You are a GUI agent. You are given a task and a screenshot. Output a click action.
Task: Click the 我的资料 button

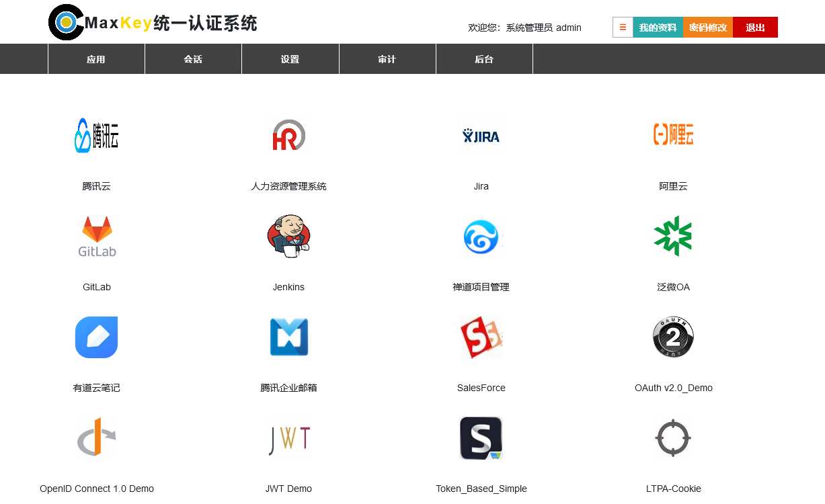(658, 28)
